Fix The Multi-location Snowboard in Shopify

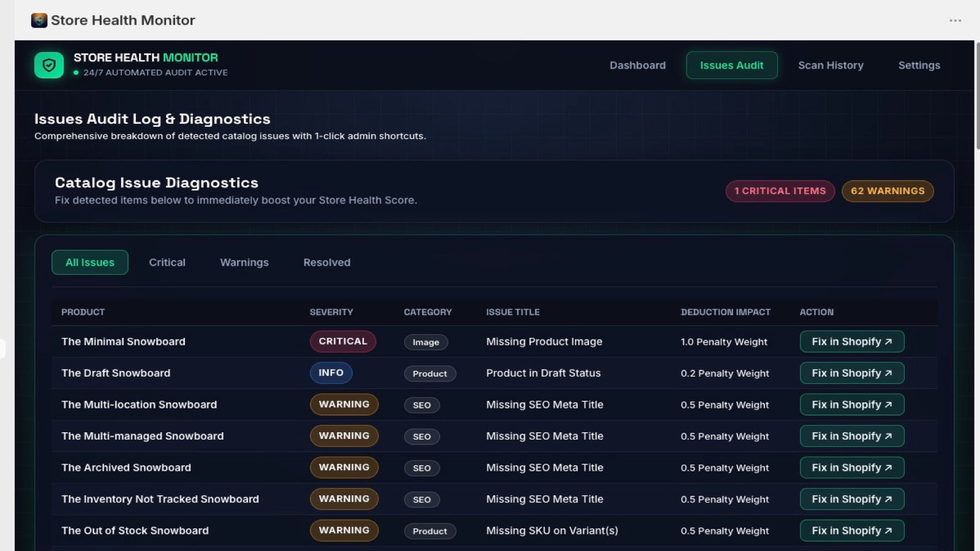tap(852, 405)
